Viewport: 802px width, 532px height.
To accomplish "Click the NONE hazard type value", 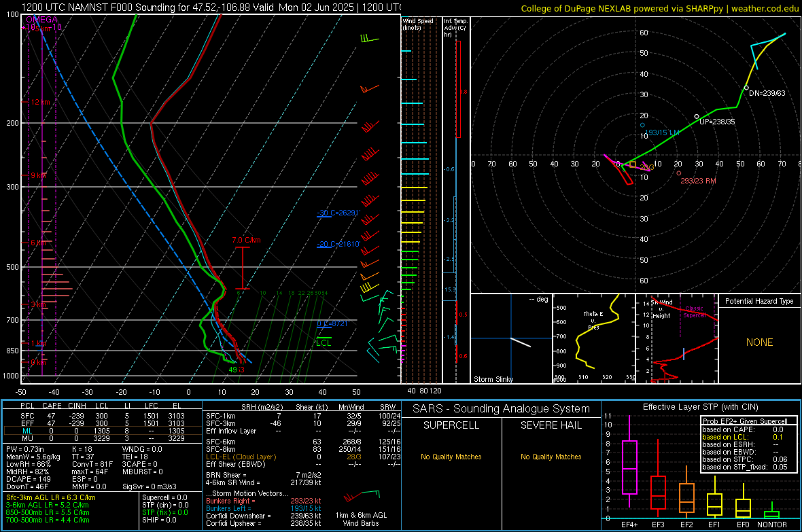I will click(759, 342).
